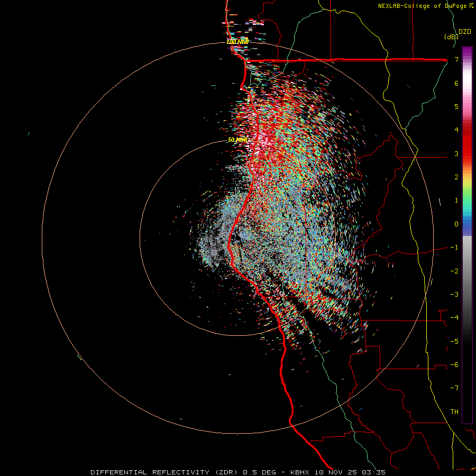Click the -7 value on color scale

[x=454, y=388]
